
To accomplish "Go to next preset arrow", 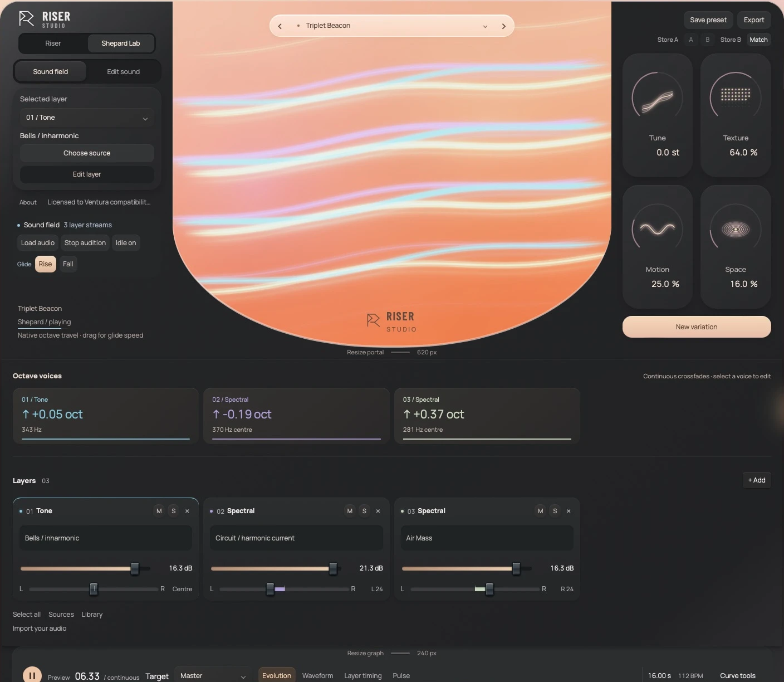I will 503,26.
